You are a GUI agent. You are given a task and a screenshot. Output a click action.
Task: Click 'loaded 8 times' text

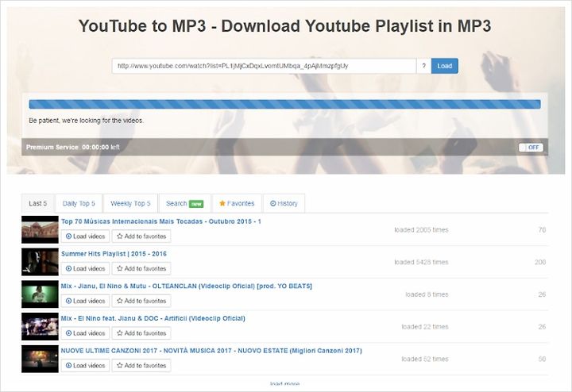pos(427,294)
